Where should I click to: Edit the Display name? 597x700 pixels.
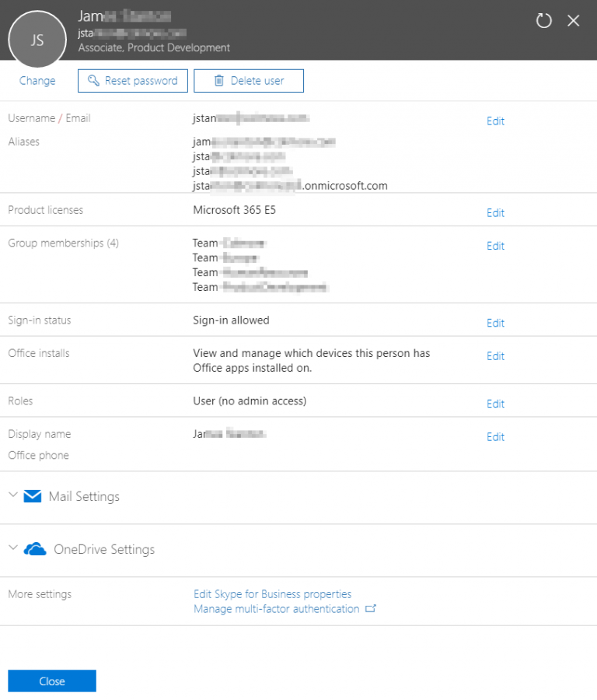point(495,436)
